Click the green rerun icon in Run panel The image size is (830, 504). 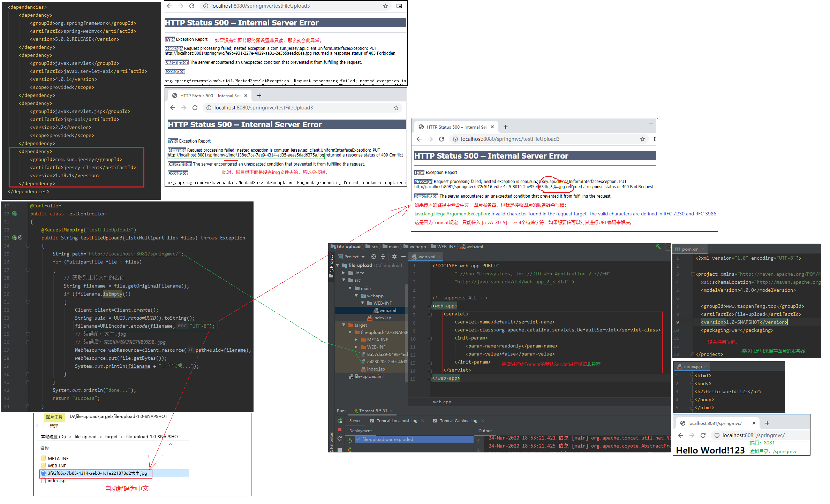click(340, 421)
